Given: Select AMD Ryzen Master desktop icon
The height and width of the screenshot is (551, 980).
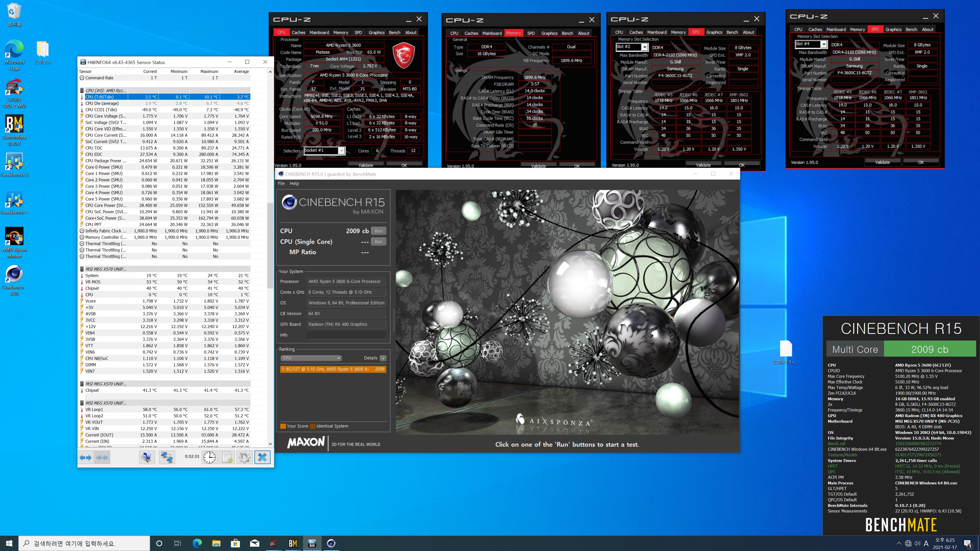Looking at the screenshot, I should [14, 243].
